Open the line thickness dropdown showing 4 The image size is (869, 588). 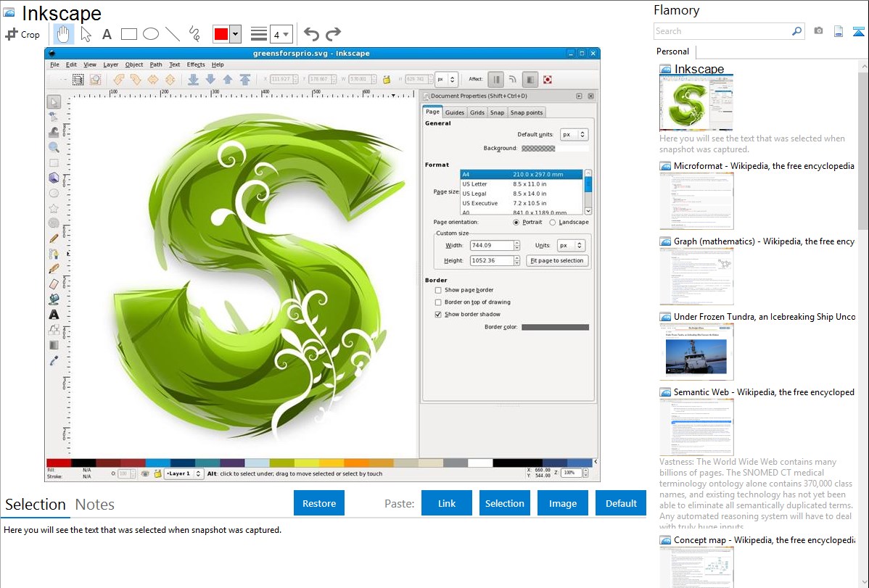(x=281, y=34)
